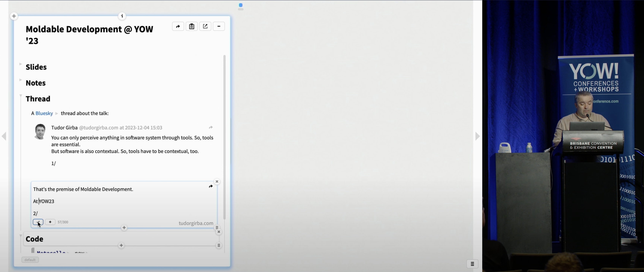Close the draft post snippet with X
644x272 pixels.
pyautogui.click(x=217, y=181)
